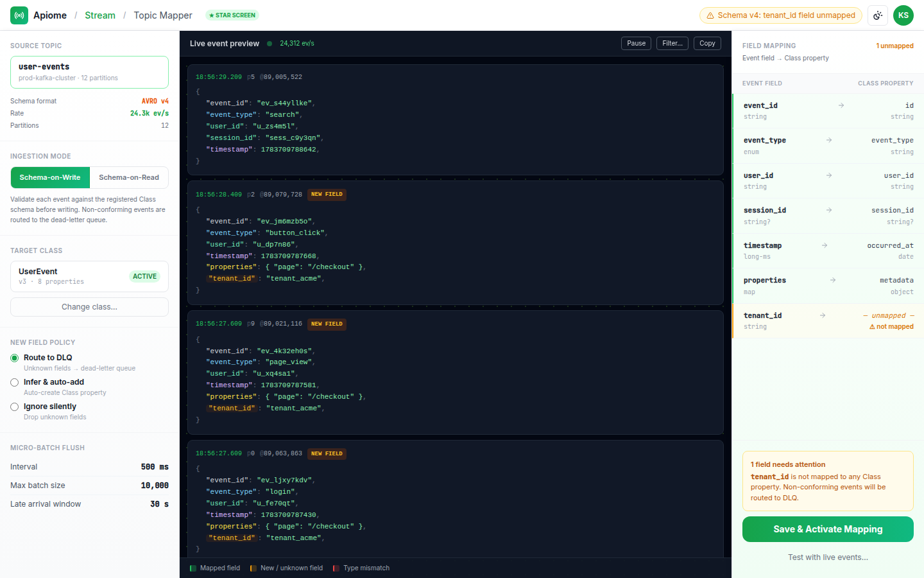Open the Stream breadcrumb
Screen dimensions: 924x578
[x=100, y=15]
